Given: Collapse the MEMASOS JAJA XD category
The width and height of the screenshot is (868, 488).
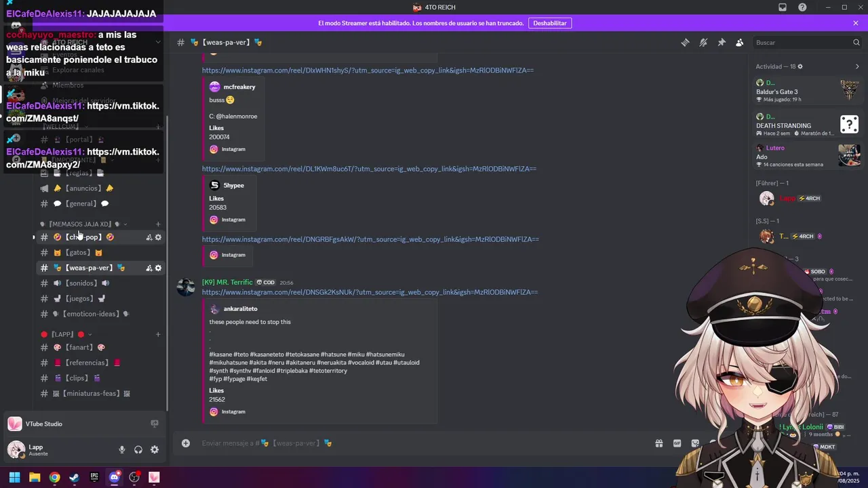Looking at the screenshot, I should pos(83,224).
